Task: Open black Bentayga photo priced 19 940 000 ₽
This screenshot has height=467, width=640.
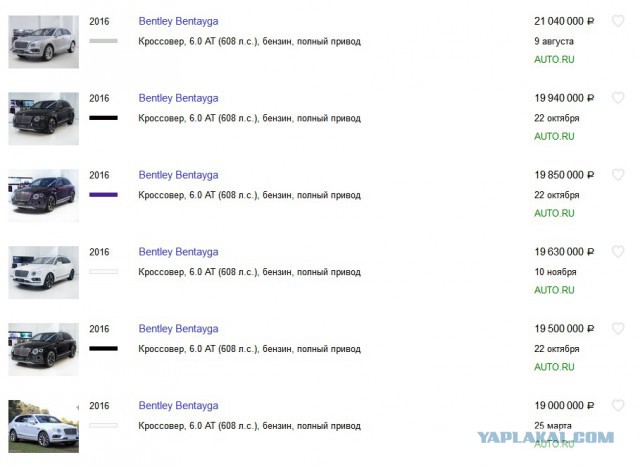Action: 44,118
